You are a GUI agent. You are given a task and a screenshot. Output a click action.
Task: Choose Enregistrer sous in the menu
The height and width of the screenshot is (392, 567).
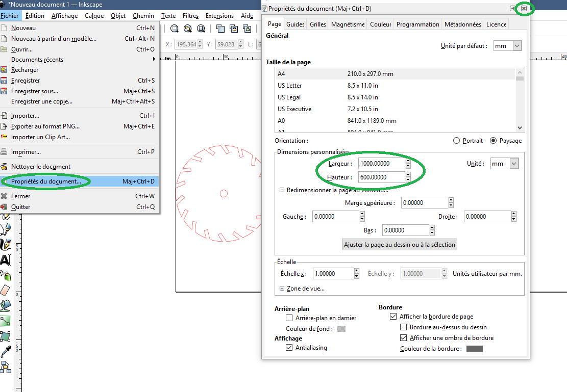tap(79, 91)
